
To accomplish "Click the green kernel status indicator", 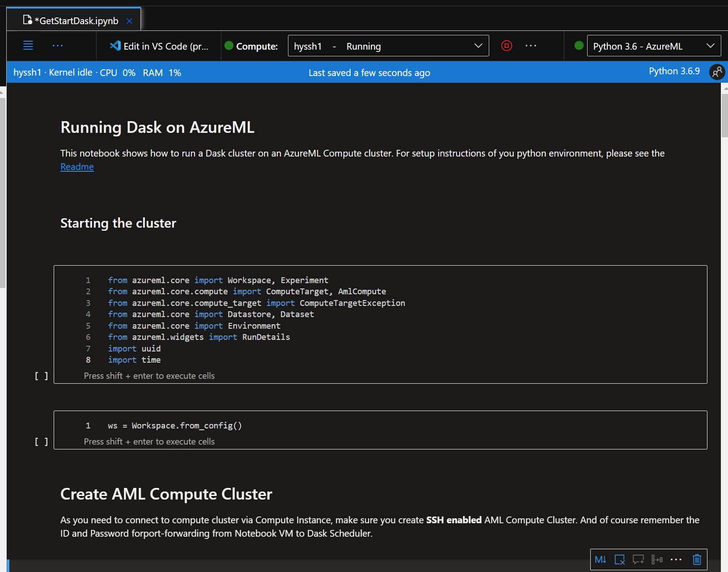I will pos(579,46).
